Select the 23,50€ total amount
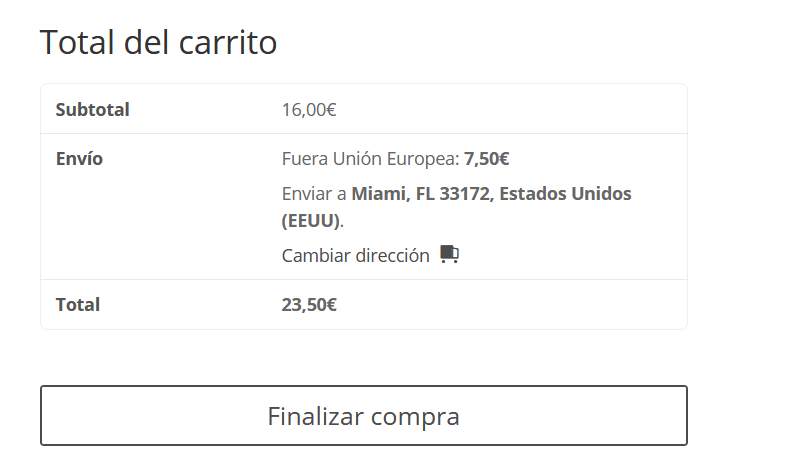Viewport: 787px width, 462px height. pos(309,305)
